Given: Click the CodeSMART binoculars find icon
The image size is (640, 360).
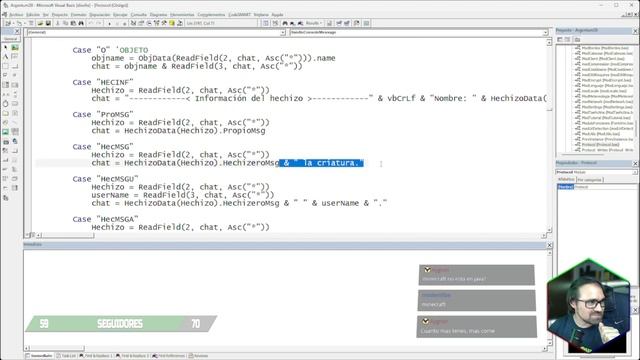Looking at the screenshot, I should tap(285, 23).
